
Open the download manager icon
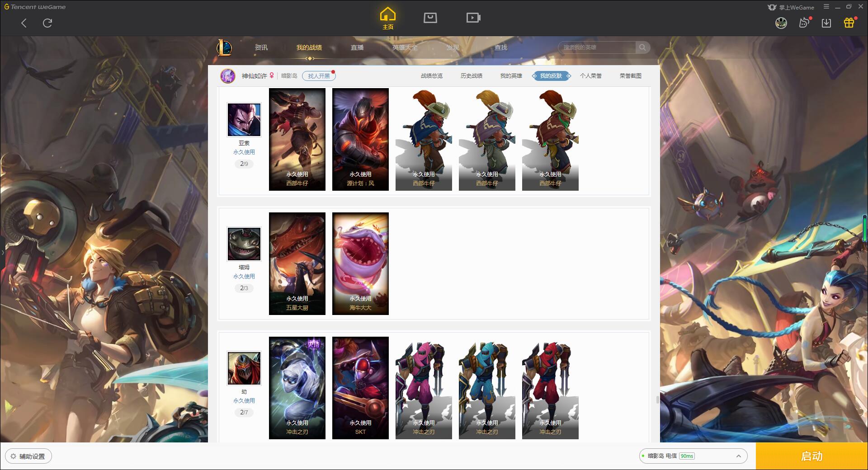826,23
